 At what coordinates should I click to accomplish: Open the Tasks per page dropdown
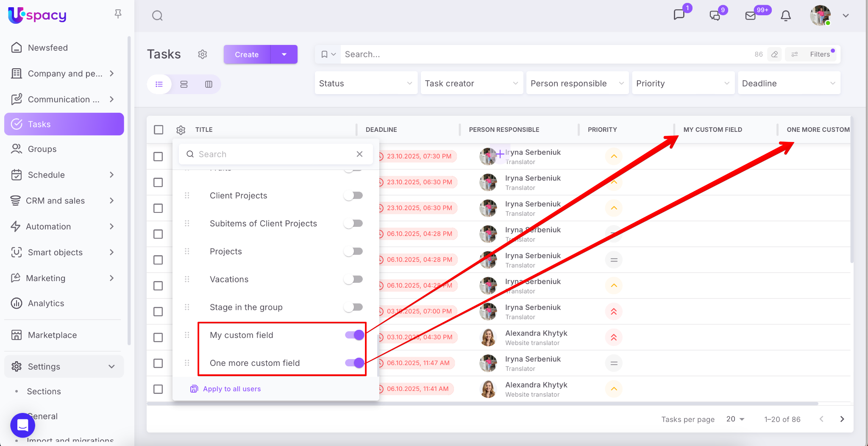point(735,419)
